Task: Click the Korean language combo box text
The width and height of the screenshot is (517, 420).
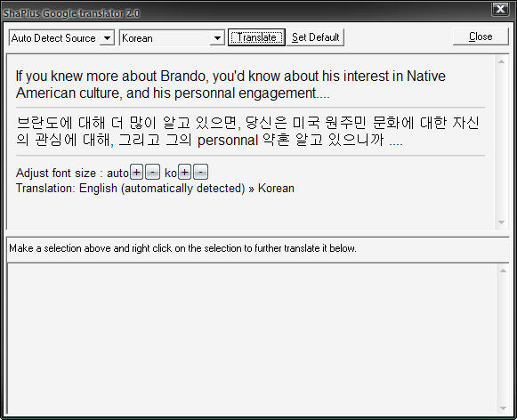Action: 137,38
